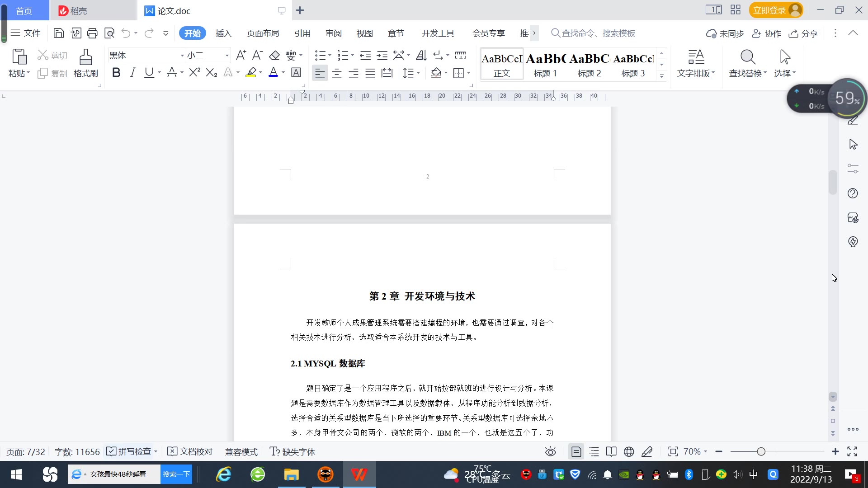Toggle spell check (拼写检查) in status bar
Image resolution: width=868 pixels, height=488 pixels.
[129, 452]
